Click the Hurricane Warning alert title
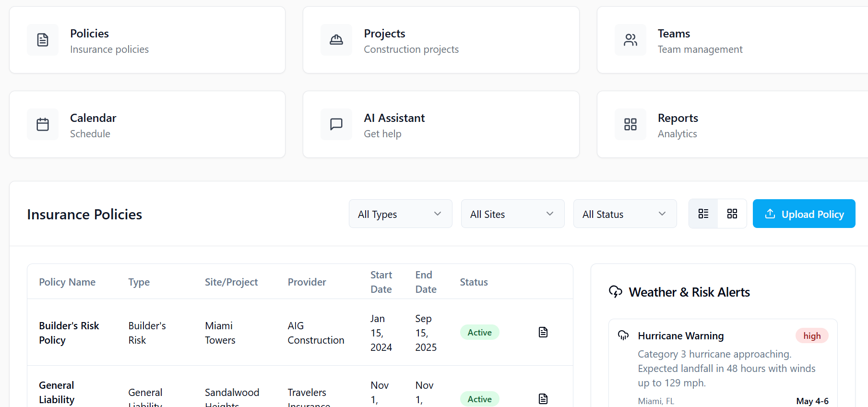868x407 pixels. point(681,335)
